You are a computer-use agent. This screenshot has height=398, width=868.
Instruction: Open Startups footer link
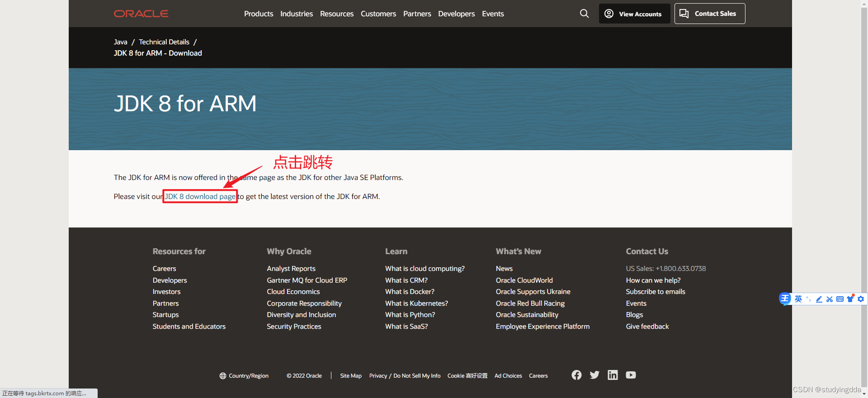(x=165, y=315)
